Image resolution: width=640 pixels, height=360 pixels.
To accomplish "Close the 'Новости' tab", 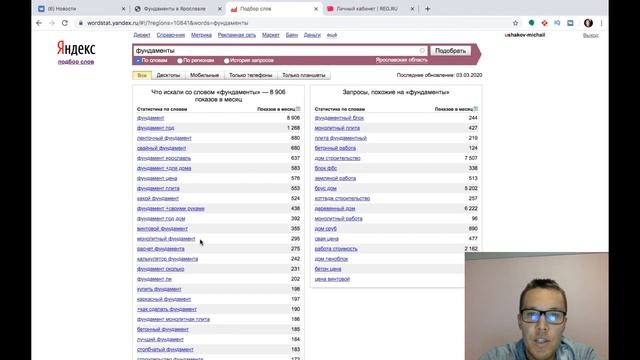I will 123,9.
